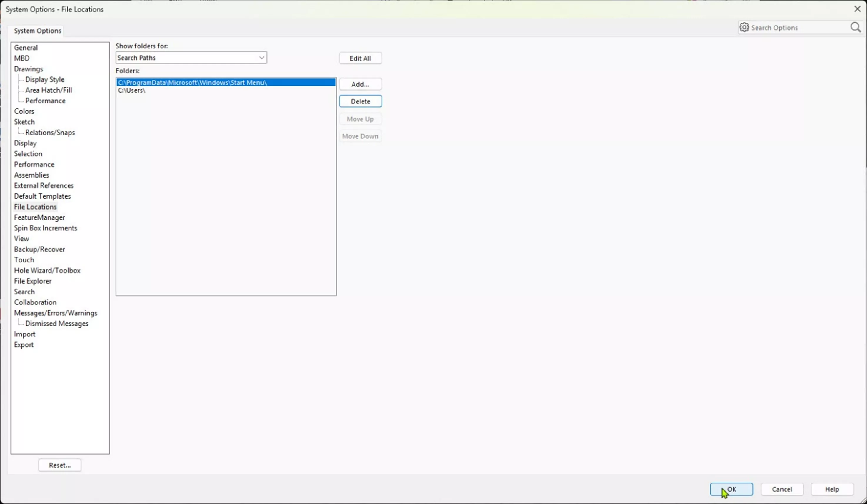Screen dimensions: 867x504
Task: Open the Search Options settings gear icon
Action: 744,27
